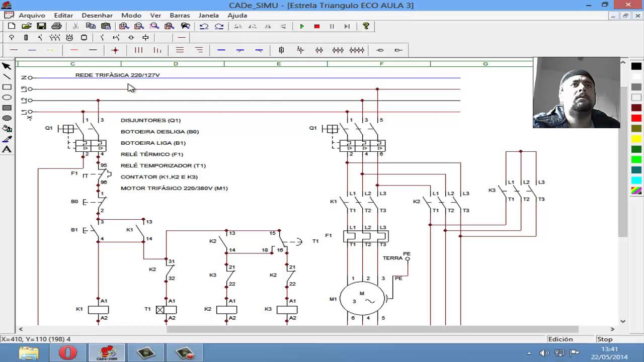644x362 pixels.
Task: Select the text tool letter A
Action: tap(7, 149)
